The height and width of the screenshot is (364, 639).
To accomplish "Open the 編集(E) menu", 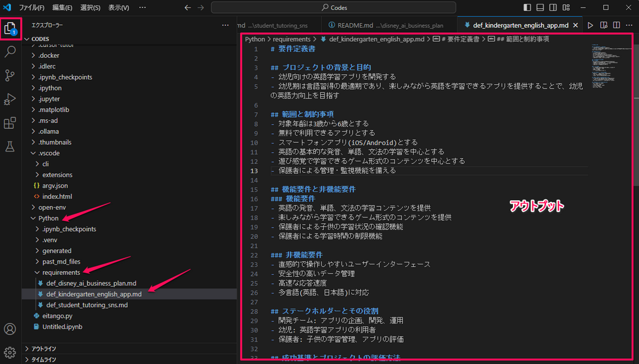I will point(62,7).
